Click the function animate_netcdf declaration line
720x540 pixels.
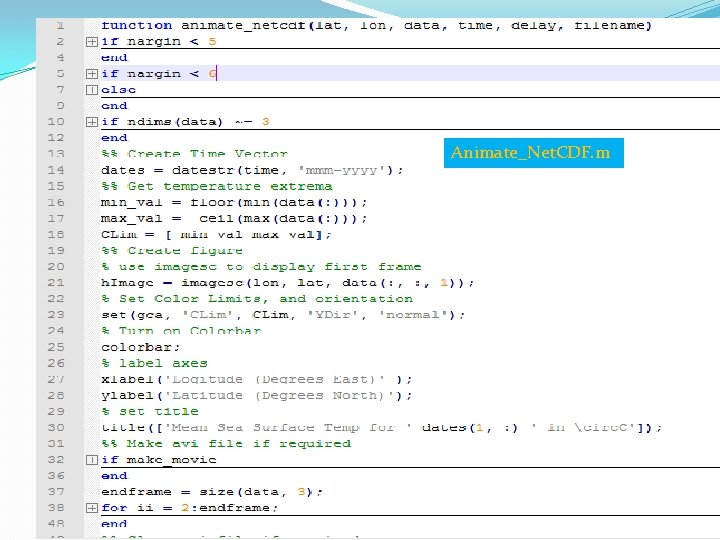click(x=376, y=25)
